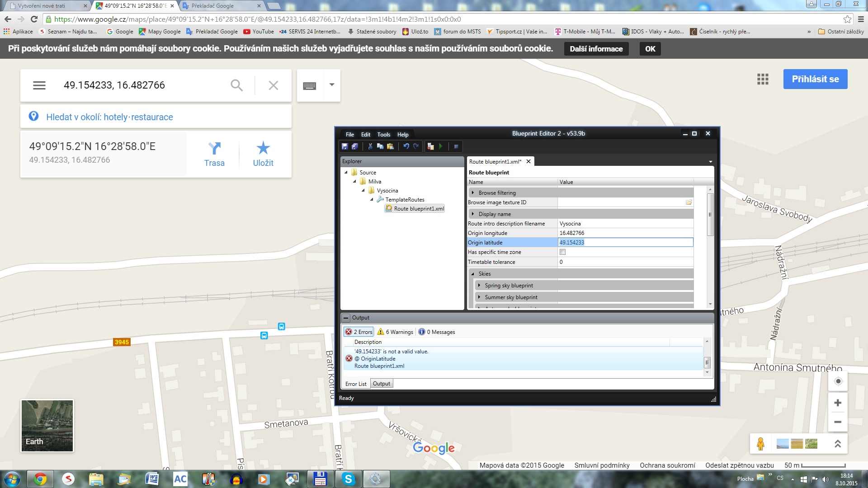The width and height of the screenshot is (868, 488).
Task: Click the Cut scissors icon in Blueprint Editor
Action: coord(370,146)
